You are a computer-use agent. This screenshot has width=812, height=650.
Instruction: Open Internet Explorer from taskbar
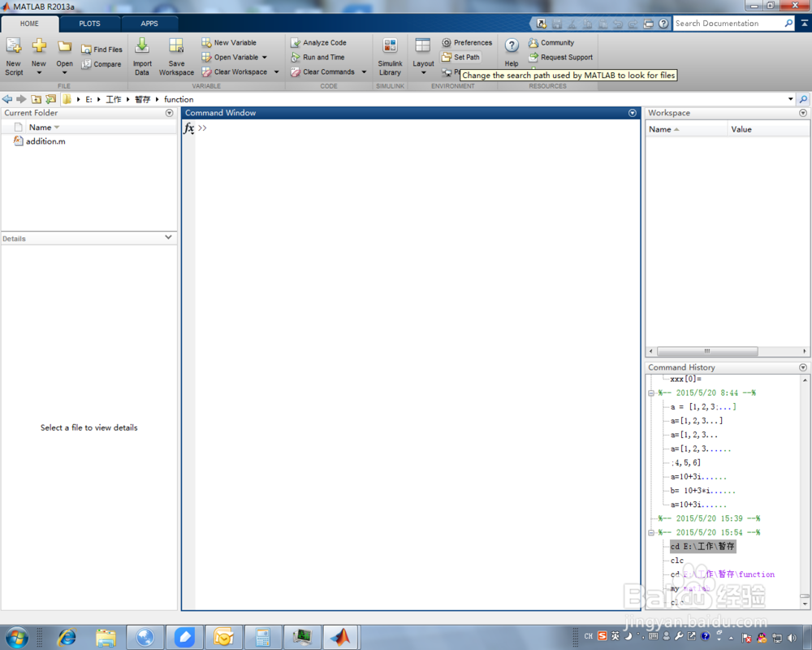tap(67, 637)
